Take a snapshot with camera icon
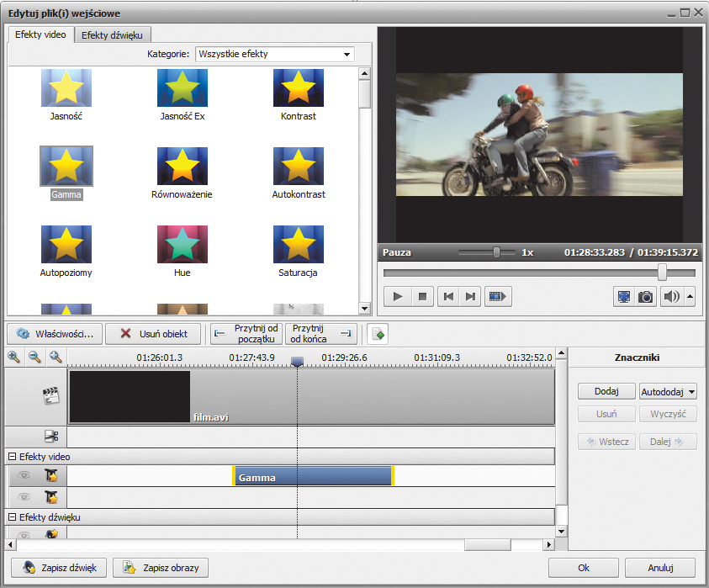 tap(645, 296)
